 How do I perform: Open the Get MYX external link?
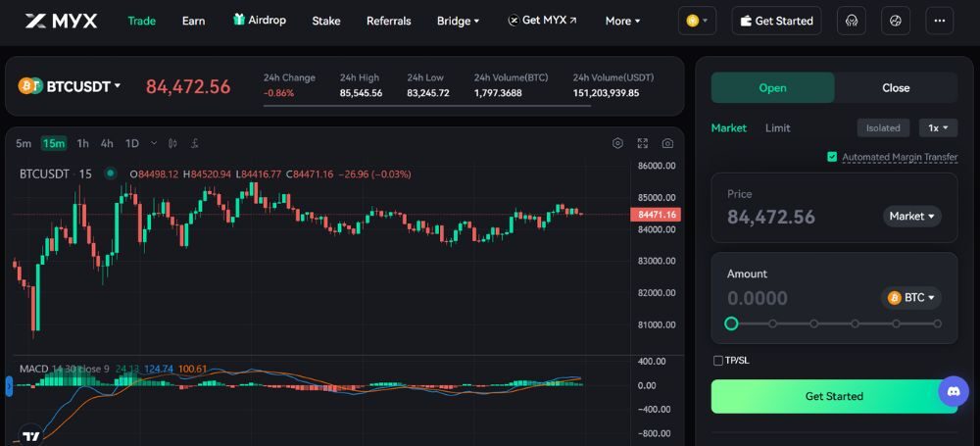[x=543, y=20]
